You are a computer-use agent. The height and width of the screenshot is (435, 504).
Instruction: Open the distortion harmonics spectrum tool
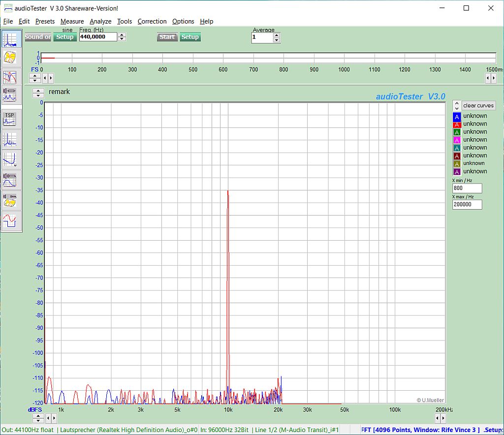click(10, 139)
